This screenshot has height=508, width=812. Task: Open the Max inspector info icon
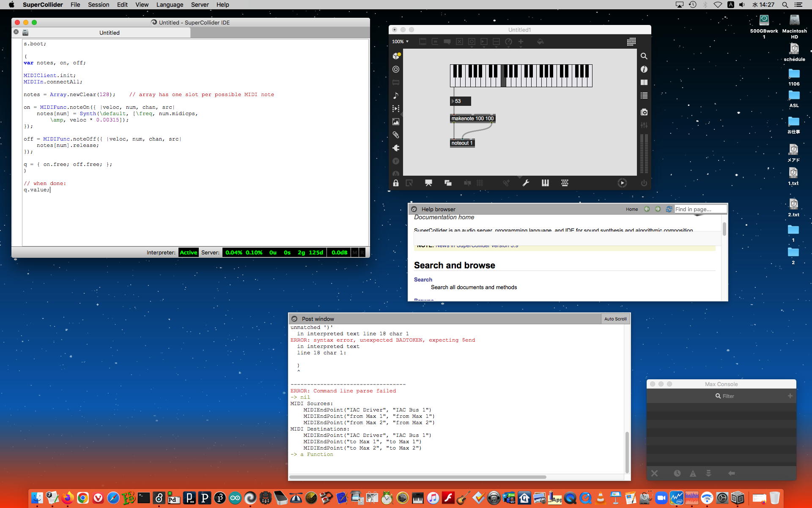(644, 69)
